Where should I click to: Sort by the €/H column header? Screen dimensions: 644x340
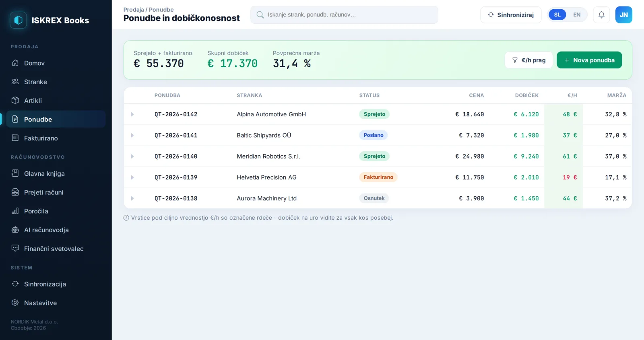pos(572,95)
